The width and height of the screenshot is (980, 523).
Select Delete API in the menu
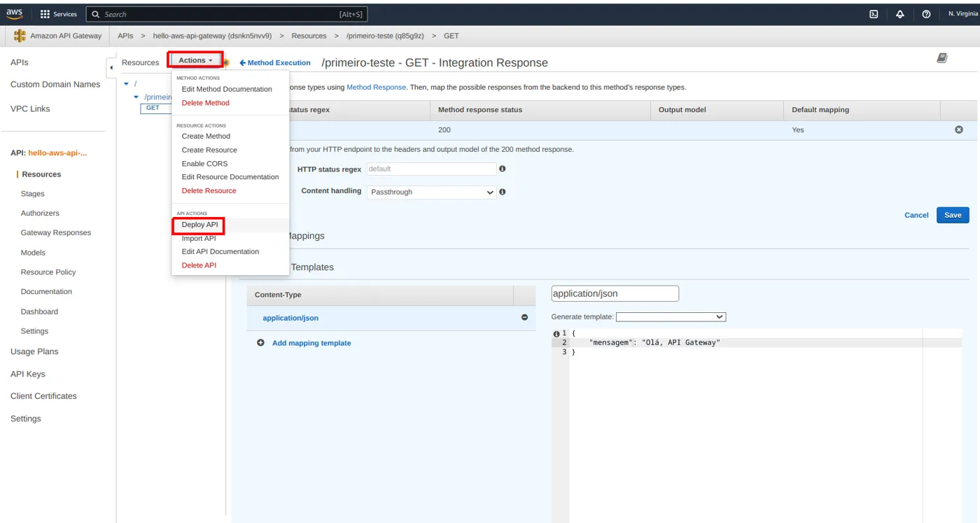[x=199, y=265]
